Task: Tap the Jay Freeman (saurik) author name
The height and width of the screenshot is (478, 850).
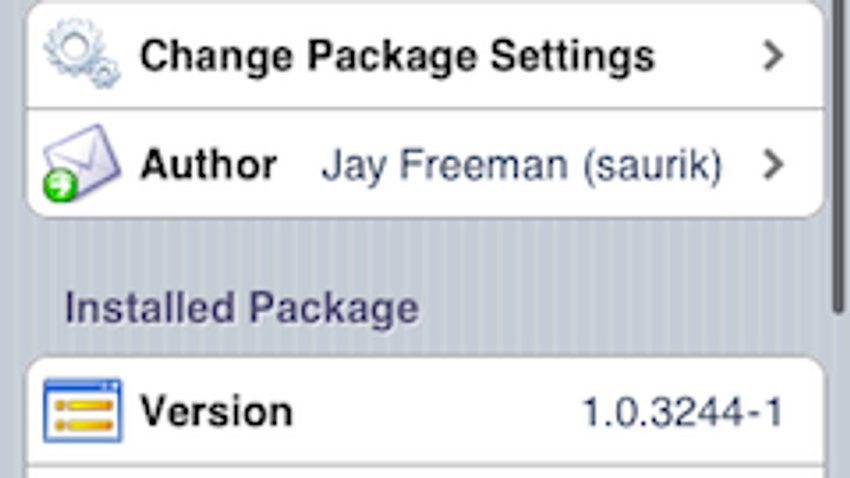Action: (x=522, y=165)
